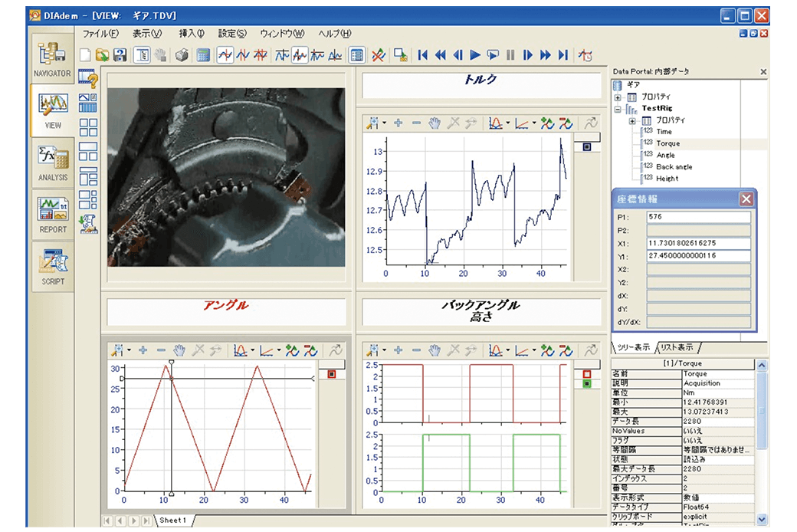Toggle the red curve legend box in Angle chart
This screenshot has height=532, width=797.
(332, 374)
